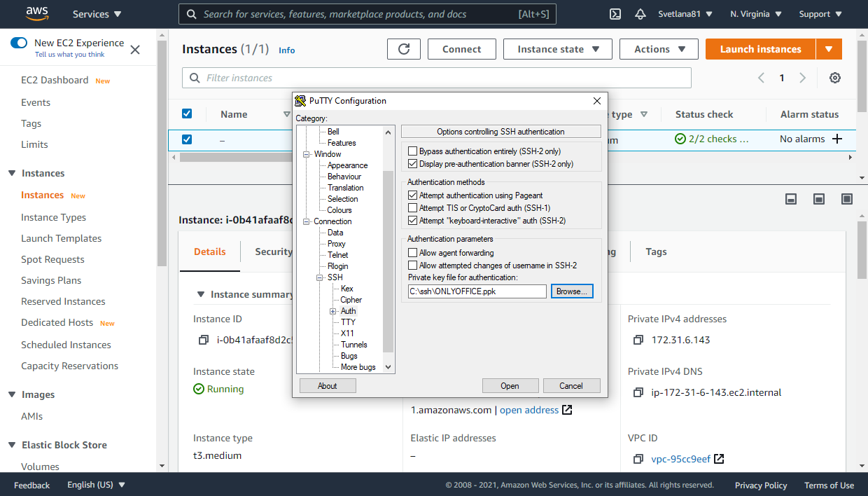The width and height of the screenshot is (868, 496).
Task: Open the Launch instances arrow dropdown
Action: [x=829, y=49]
